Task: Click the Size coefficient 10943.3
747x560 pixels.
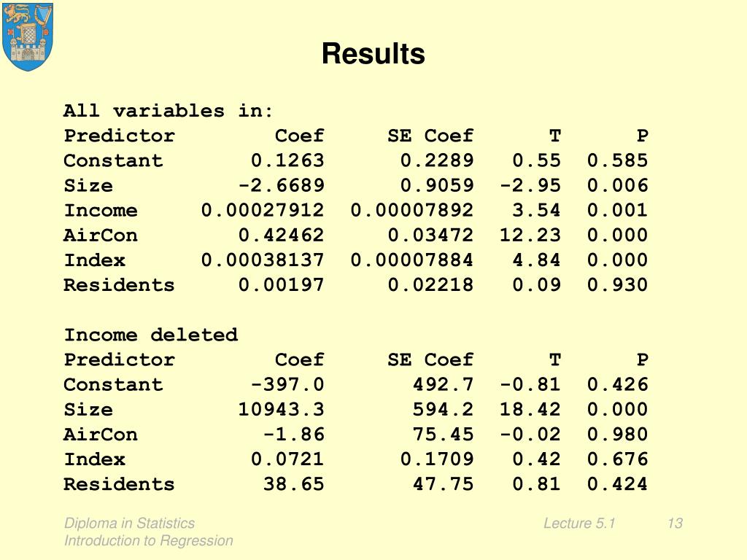Action: tap(281, 410)
